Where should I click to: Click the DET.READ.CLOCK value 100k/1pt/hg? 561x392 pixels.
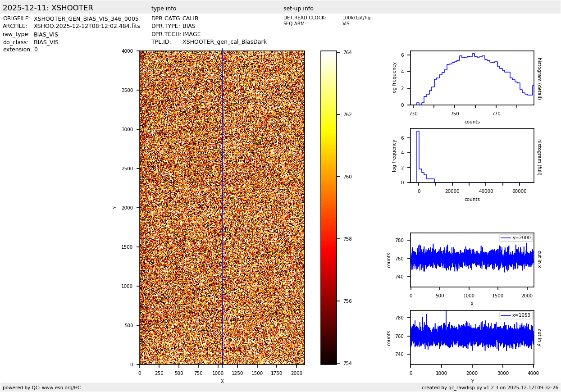[x=356, y=18]
